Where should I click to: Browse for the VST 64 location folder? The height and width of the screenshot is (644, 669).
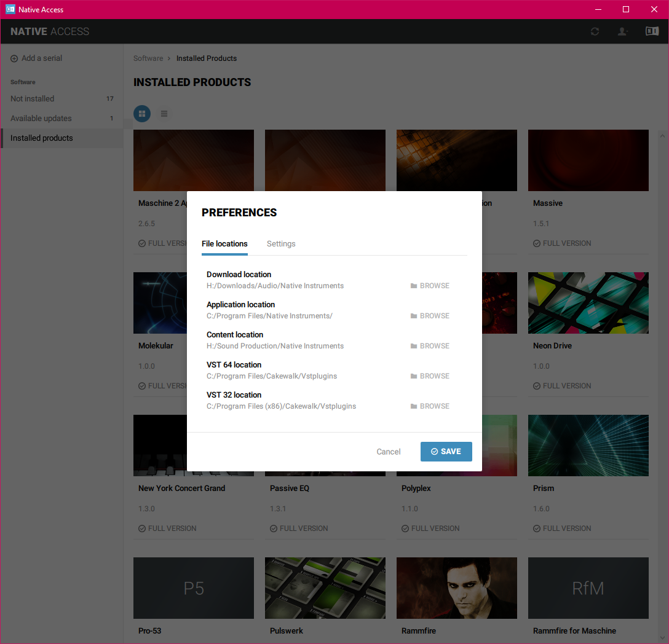tap(430, 376)
